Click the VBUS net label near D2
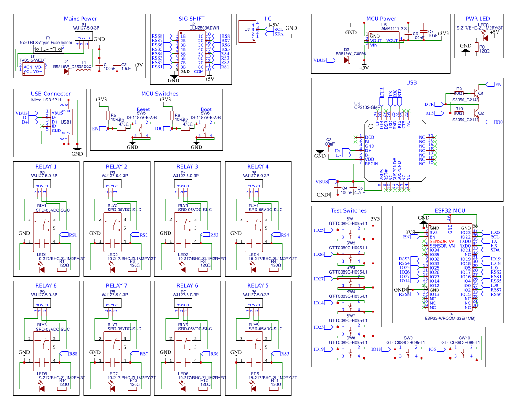The image size is (516, 420). [320, 60]
